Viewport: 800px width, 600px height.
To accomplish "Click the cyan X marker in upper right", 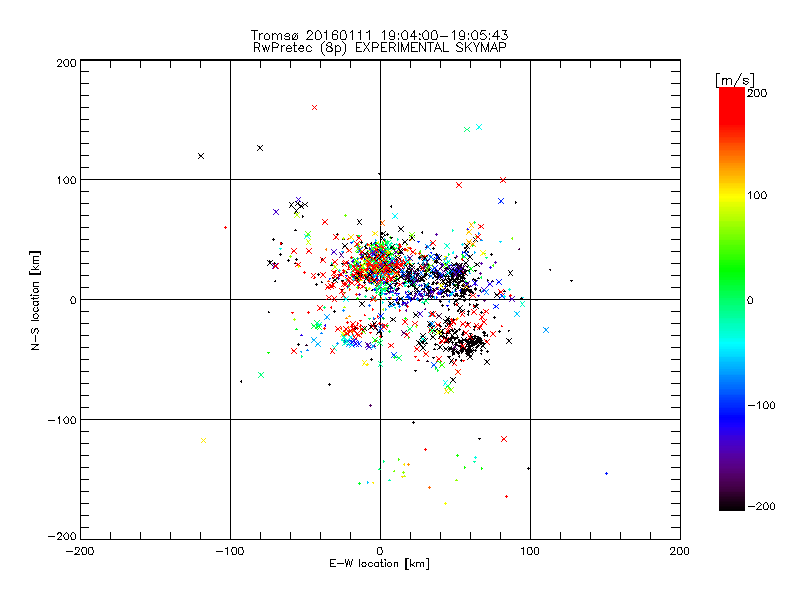I will click(479, 127).
